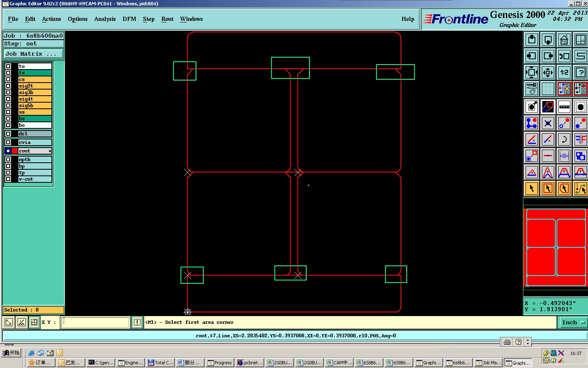Viewport: 588px width, 368px height.
Task: Select the red-blue line break tool
Action: point(548,156)
